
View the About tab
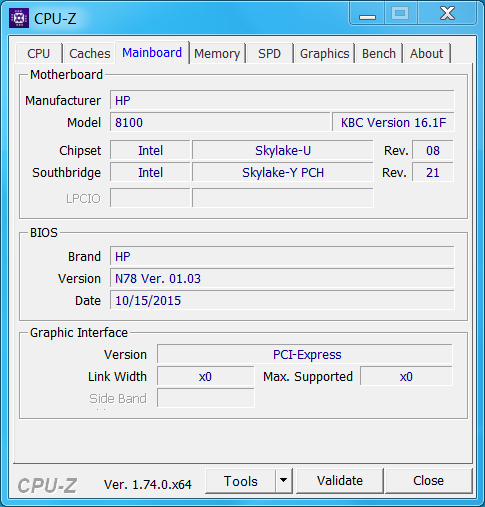pos(427,53)
